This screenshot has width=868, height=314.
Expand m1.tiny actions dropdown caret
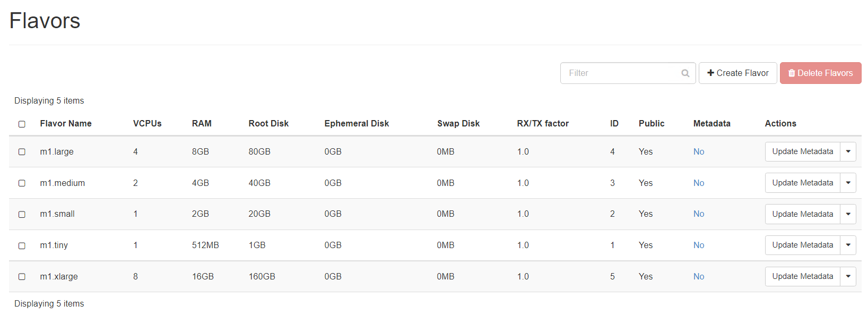coord(848,245)
